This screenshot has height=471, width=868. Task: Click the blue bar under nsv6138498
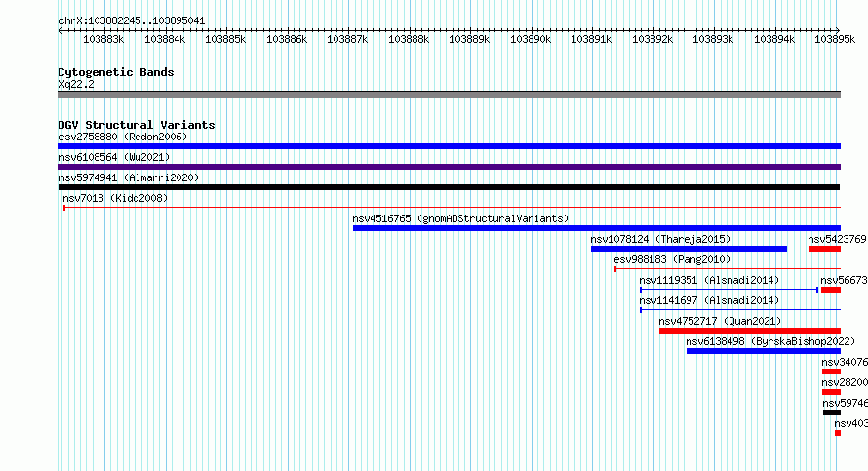tap(764, 351)
